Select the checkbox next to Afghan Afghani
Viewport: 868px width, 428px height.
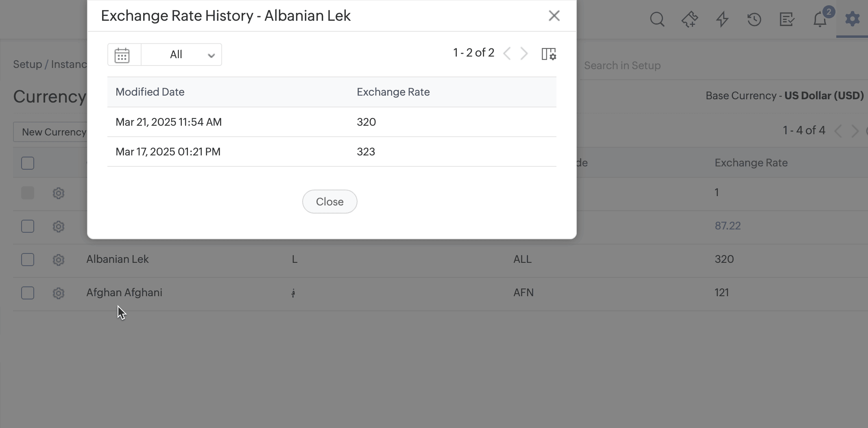27,293
